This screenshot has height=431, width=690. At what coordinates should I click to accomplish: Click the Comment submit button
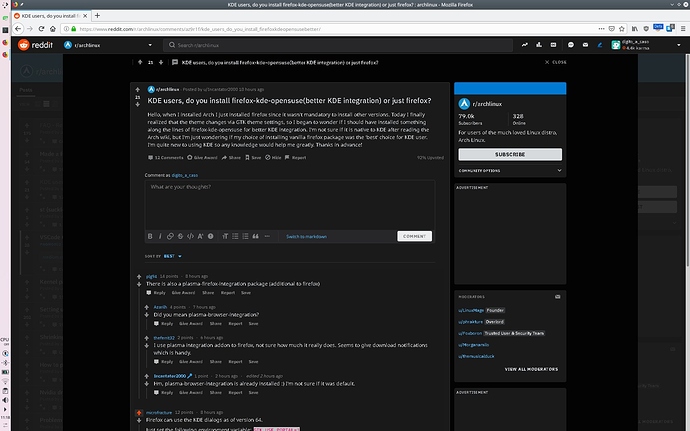point(415,236)
